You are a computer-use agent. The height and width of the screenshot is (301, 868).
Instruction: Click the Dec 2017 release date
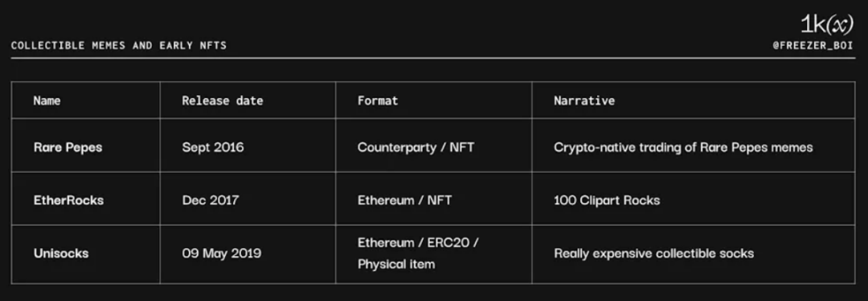211,200
